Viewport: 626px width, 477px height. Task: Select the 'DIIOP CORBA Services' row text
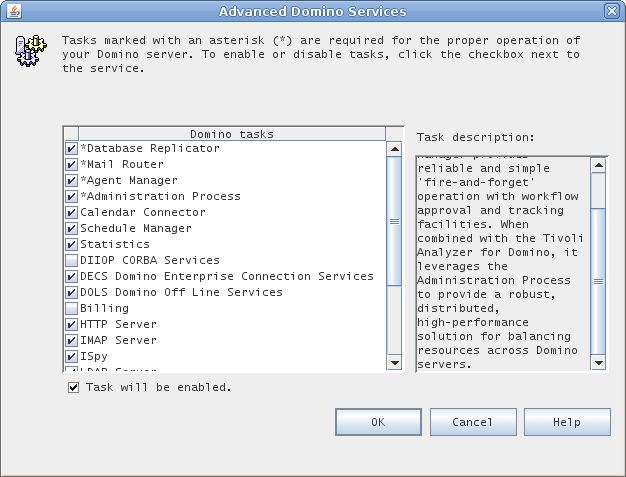pyautogui.click(x=150, y=260)
